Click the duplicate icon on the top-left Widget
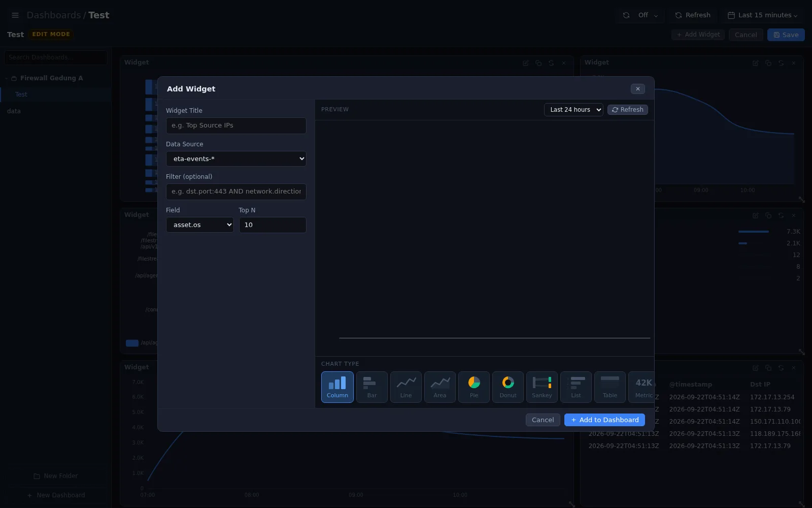The height and width of the screenshot is (508, 812). (538, 63)
